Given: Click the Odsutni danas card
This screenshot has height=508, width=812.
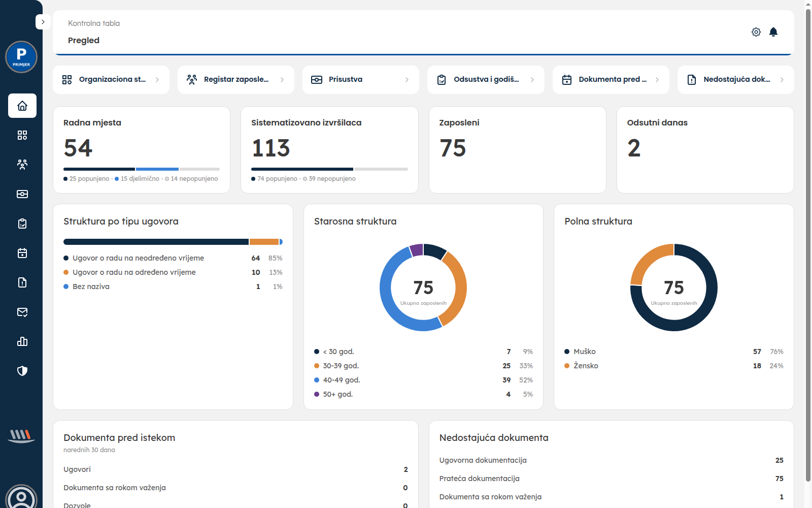Looking at the screenshot, I should pos(705,150).
